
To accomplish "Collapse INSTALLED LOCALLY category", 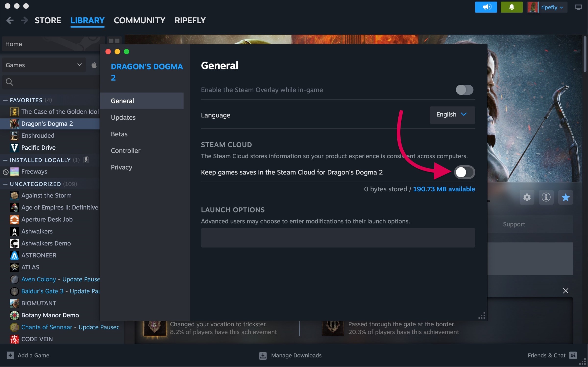I will coord(5,160).
